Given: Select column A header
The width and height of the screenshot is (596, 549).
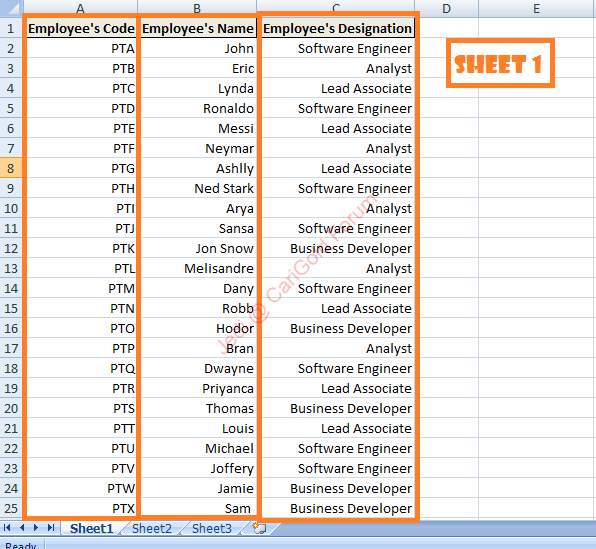Looking at the screenshot, I should pos(80,8).
